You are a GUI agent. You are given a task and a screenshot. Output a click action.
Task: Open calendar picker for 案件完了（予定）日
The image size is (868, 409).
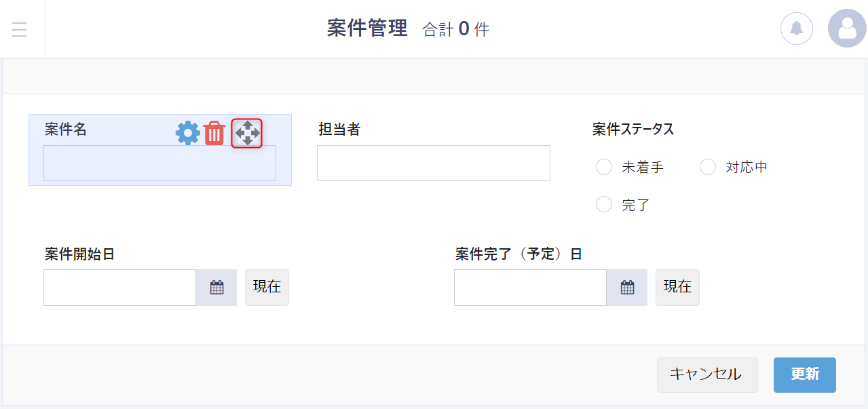click(x=627, y=288)
